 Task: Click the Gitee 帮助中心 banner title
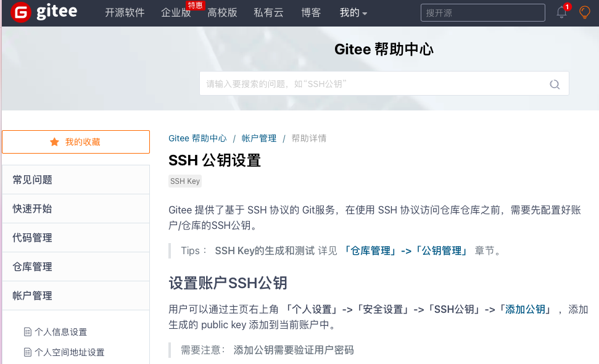pyautogui.click(x=384, y=49)
